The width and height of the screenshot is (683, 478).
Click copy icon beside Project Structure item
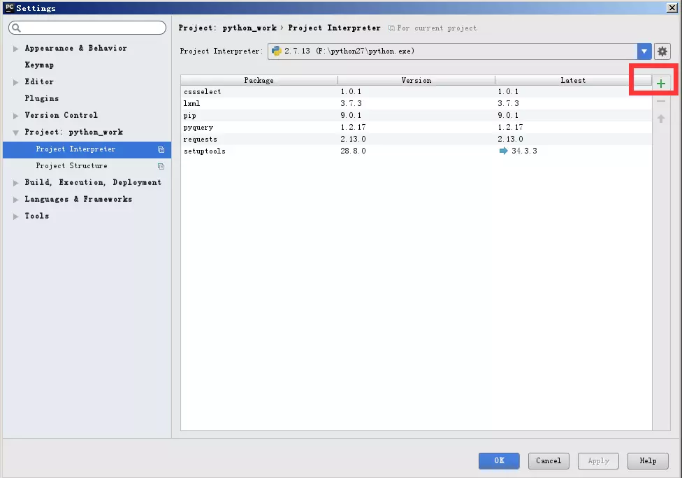161,166
